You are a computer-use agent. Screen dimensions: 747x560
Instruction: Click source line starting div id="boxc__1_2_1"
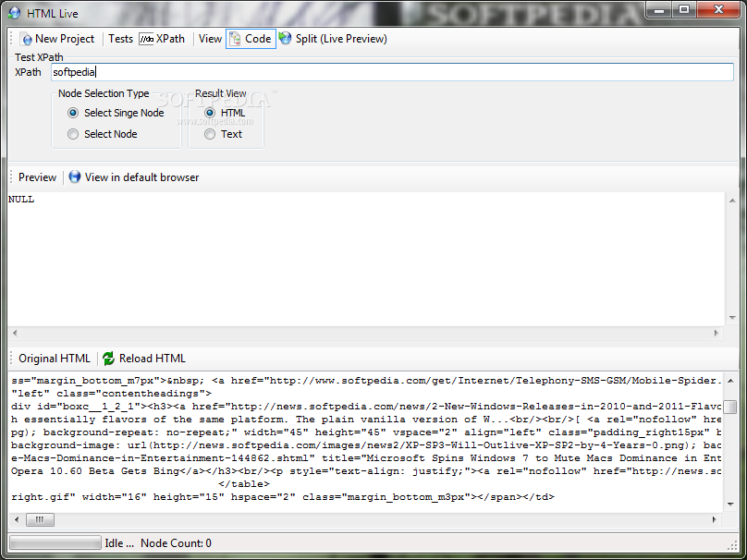tap(366, 407)
